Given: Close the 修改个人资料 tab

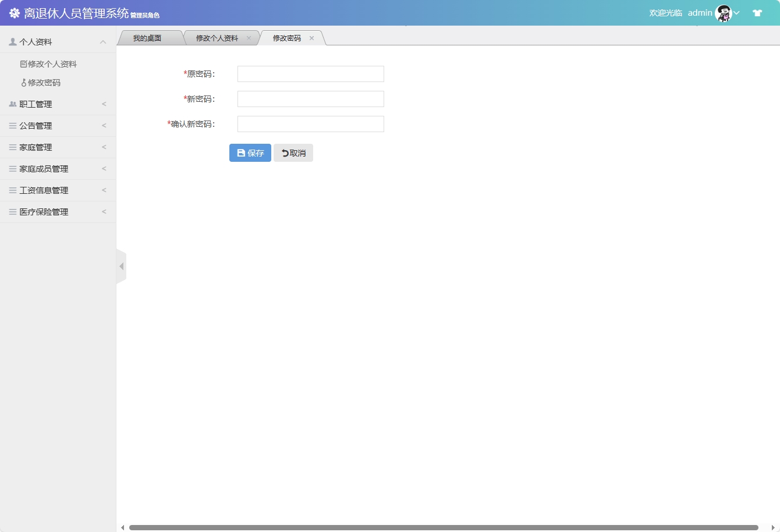Looking at the screenshot, I should coord(249,38).
